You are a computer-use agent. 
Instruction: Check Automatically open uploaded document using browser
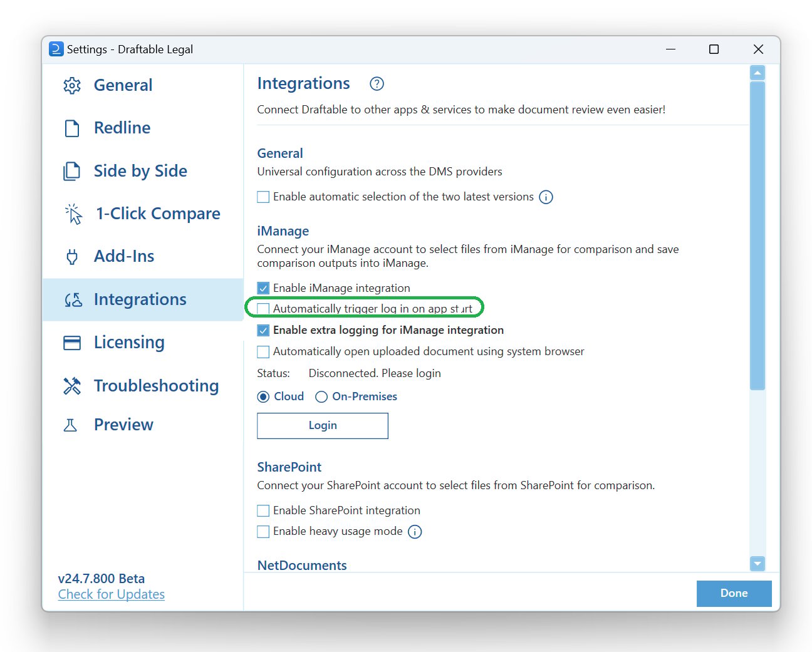[x=263, y=352]
